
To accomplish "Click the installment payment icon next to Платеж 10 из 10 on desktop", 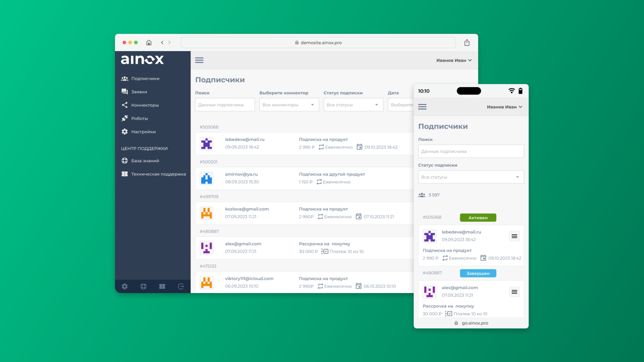I will (x=325, y=251).
